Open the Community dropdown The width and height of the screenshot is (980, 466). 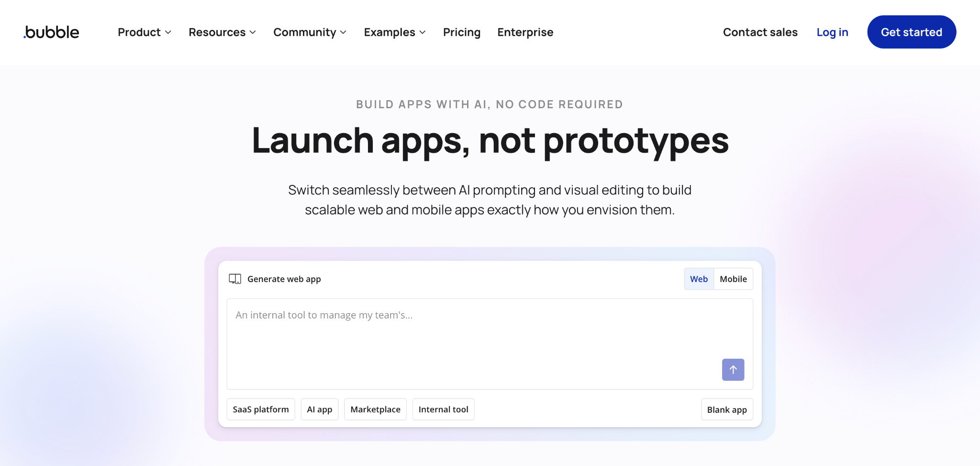point(310,32)
